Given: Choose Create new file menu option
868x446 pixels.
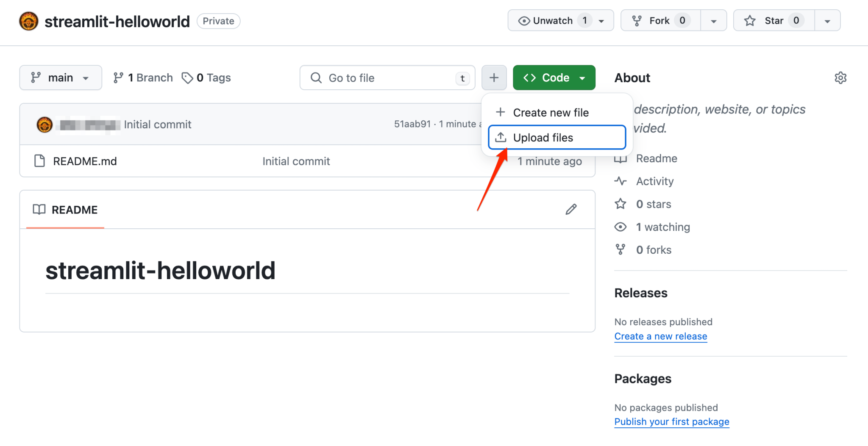Looking at the screenshot, I should click(x=551, y=113).
